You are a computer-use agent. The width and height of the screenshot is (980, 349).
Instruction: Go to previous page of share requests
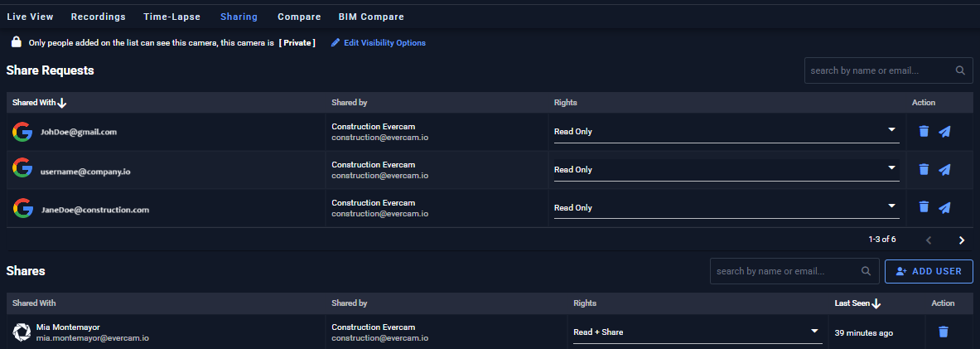click(x=929, y=240)
